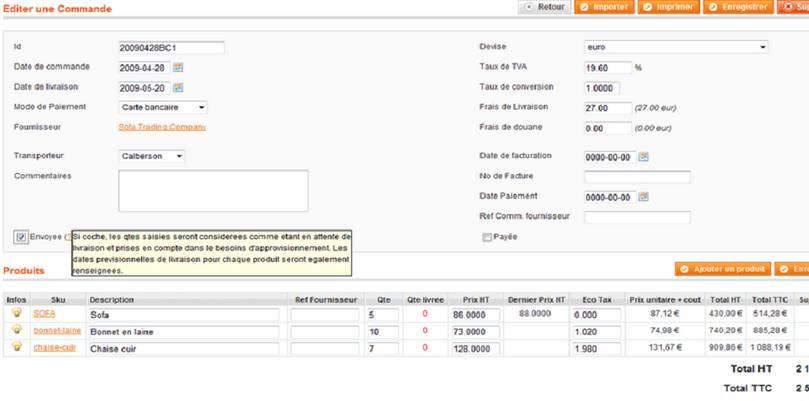Click lightbulb info icon for bonnet-laine row
The width and height of the screenshot is (809, 401).
[x=16, y=330]
